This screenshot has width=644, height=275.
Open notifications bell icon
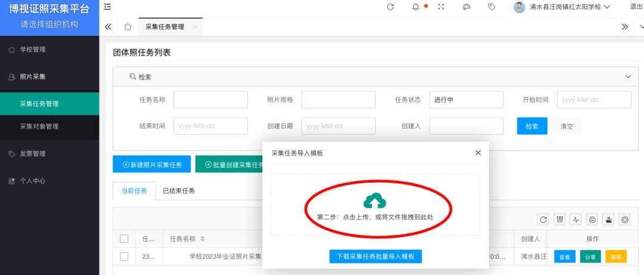click(416, 7)
